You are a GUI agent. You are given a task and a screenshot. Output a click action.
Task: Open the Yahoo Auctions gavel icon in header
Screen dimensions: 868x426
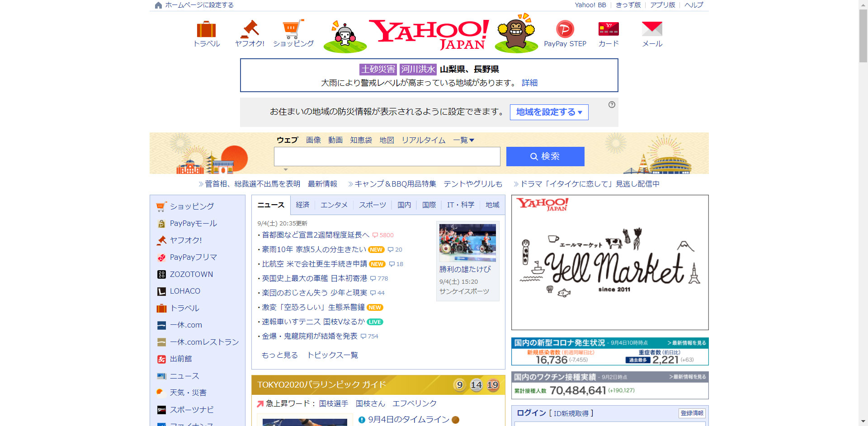pos(250,29)
